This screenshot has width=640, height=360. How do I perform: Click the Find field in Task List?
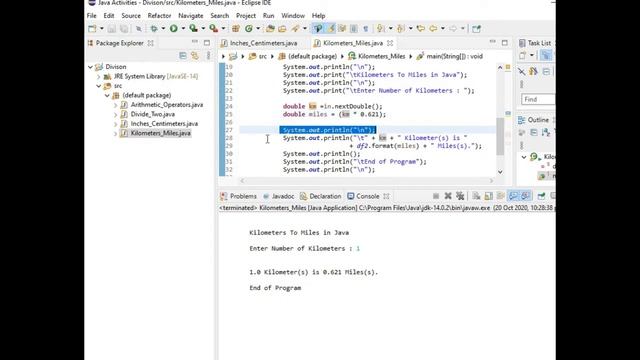538,99
